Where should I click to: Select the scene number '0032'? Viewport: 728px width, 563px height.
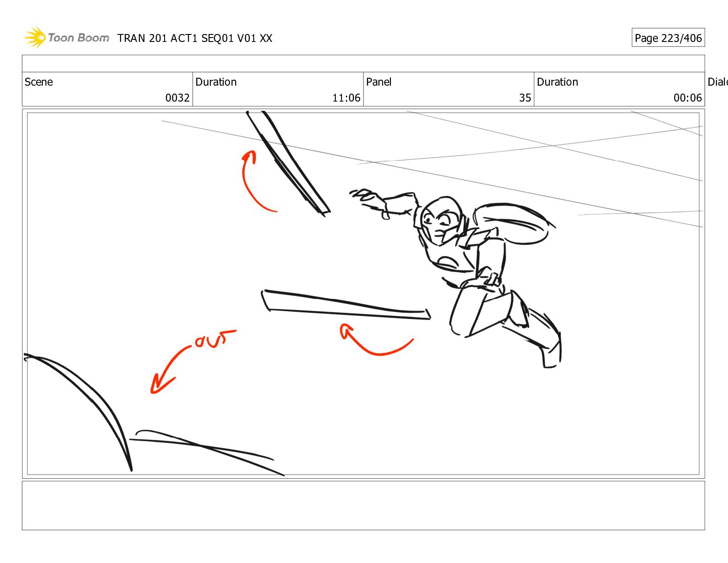[177, 98]
